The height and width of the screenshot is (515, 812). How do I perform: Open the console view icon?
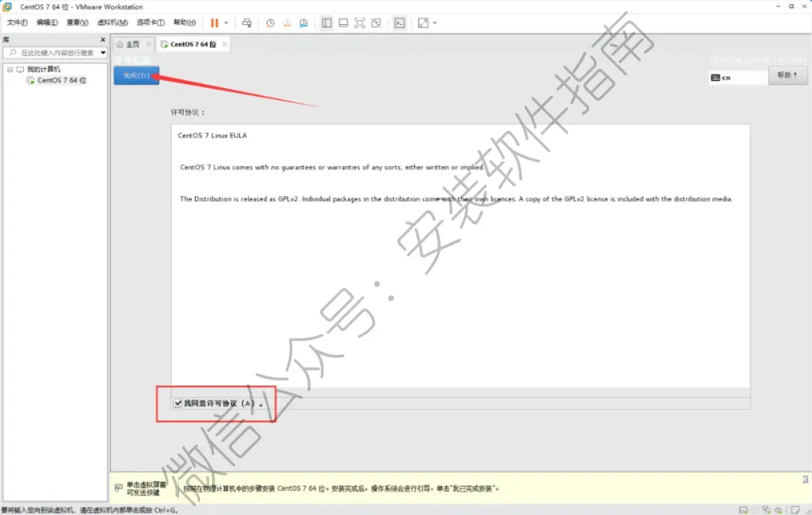point(400,23)
